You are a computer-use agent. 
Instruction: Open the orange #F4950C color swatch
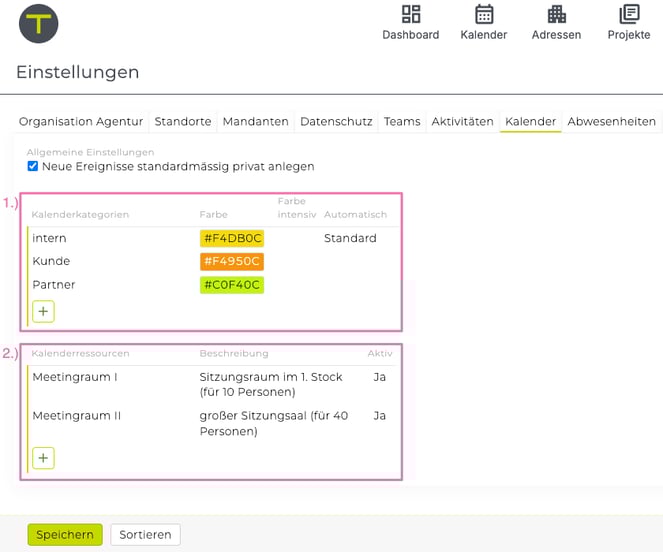(x=232, y=261)
